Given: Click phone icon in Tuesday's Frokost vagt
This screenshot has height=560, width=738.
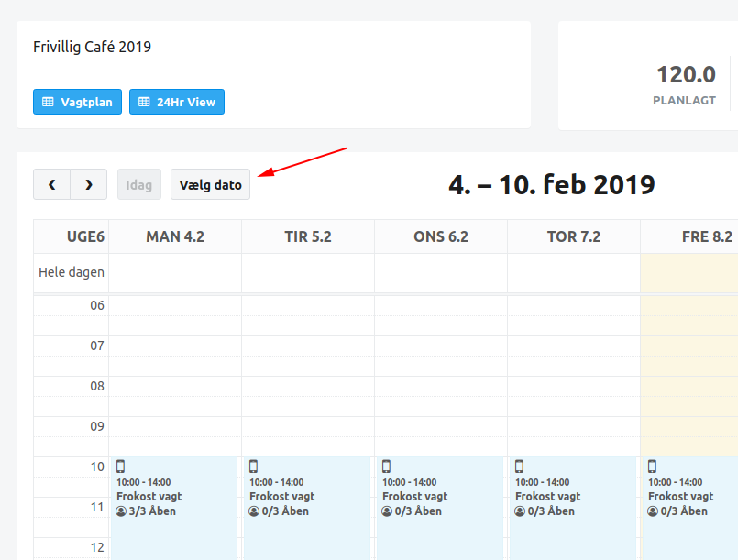Looking at the screenshot, I should pyautogui.click(x=253, y=467).
